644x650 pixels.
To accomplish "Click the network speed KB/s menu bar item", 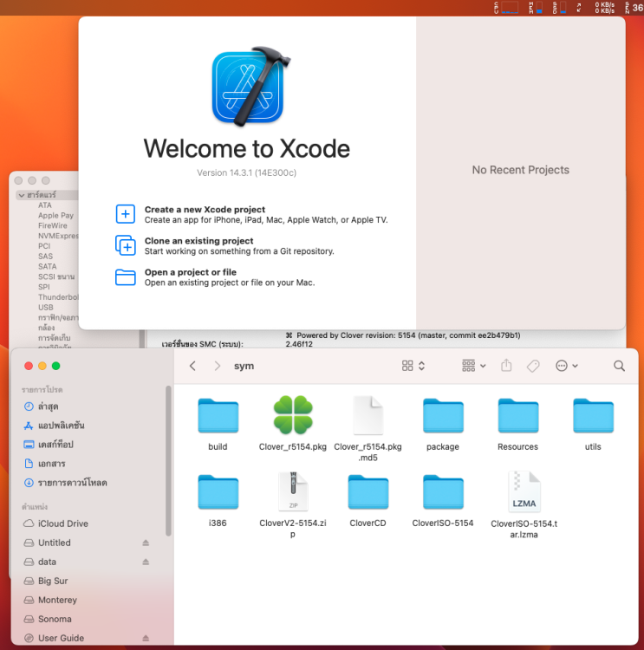I will pyautogui.click(x=605, y=8).
